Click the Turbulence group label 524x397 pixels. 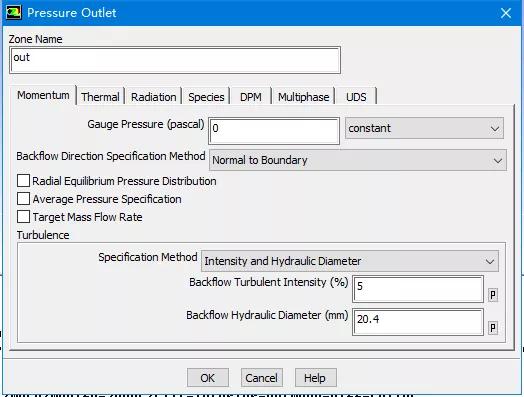tap(43, 235)
